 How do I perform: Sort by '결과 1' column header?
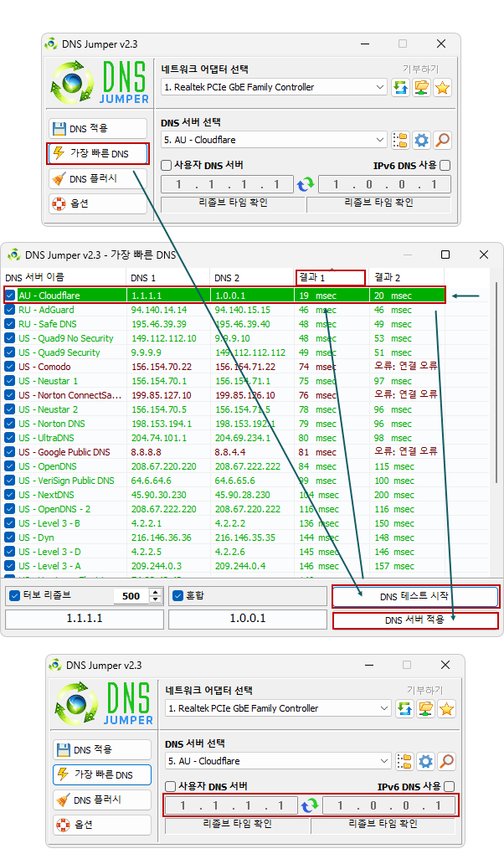[x=332, y=277]
